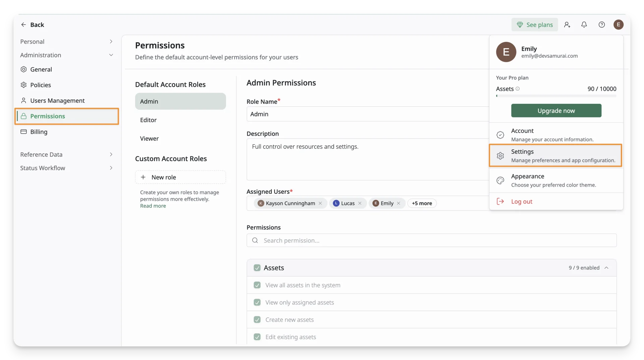The height and width of the screenshot is (360, 644).
Task: Select the Editor role
Action: [x=180, y=120]
